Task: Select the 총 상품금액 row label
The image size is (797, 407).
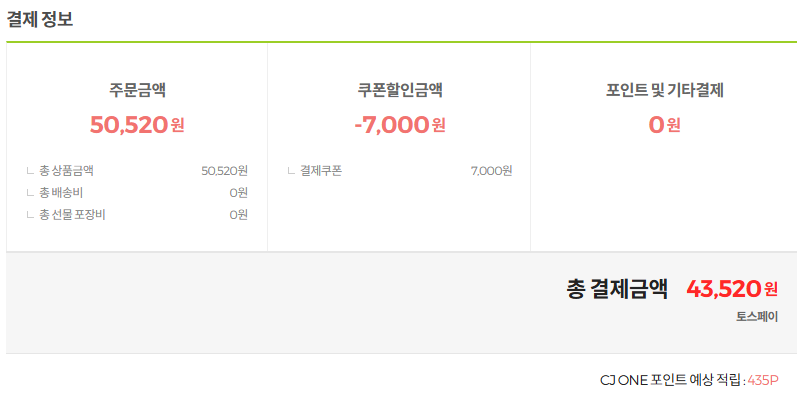Action: pos(66,171)
